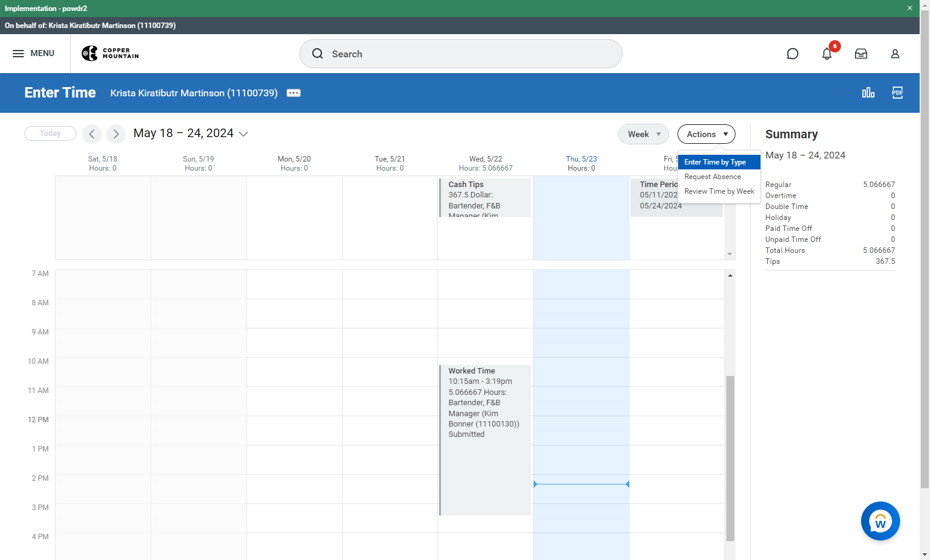Click the search magnifier icon

point(318,54)
